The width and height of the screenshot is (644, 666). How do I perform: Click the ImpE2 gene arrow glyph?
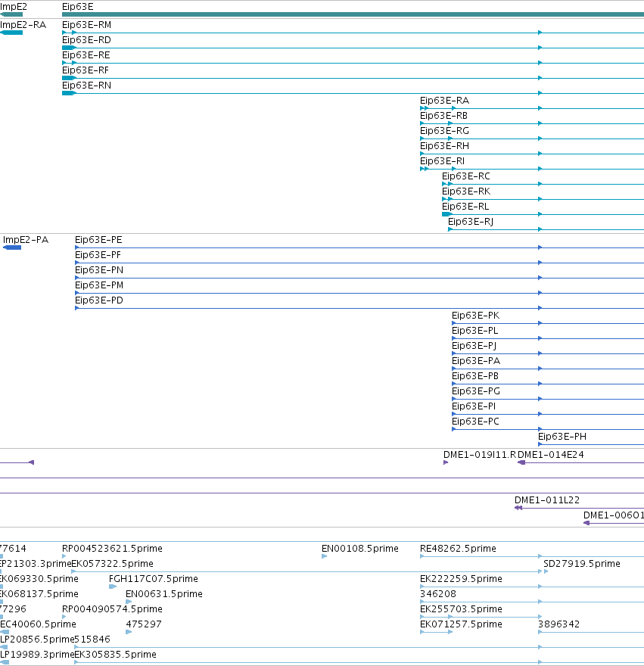point(11,14)
